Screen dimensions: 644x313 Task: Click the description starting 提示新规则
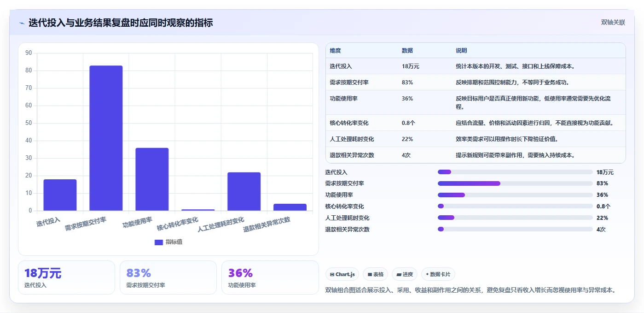[x=515, y=155]
